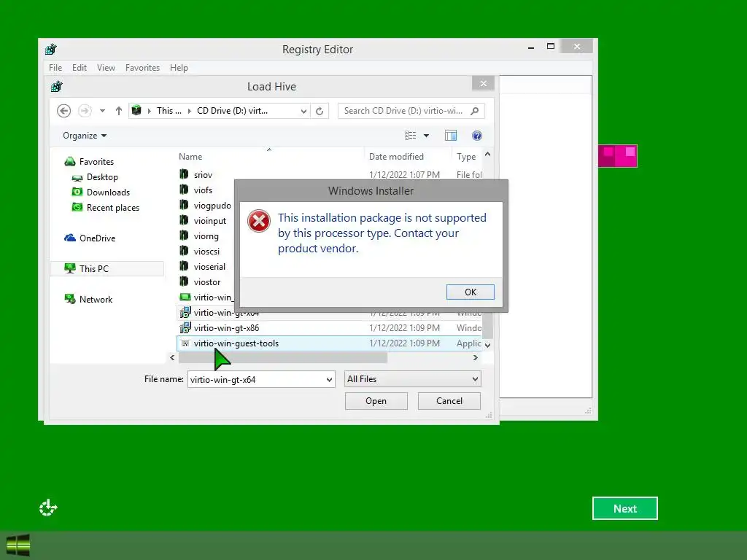Click the Registry Editor title bar icon
Screen dimensions: 747x560
(51, 49)
